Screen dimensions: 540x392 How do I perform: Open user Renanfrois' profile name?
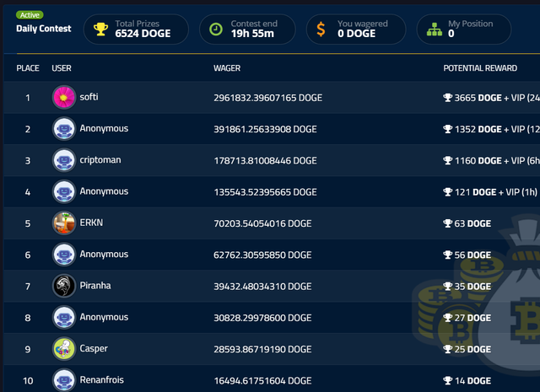[101, 380]
